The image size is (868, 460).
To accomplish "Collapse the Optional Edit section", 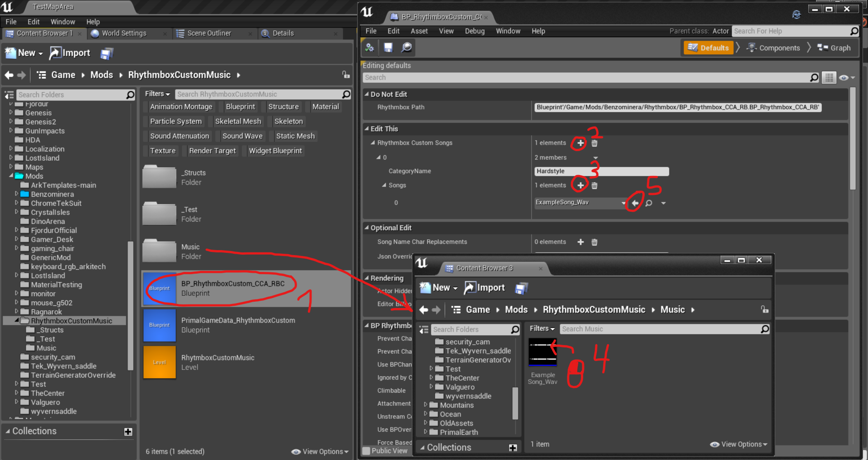I will [x=367, y=228].
